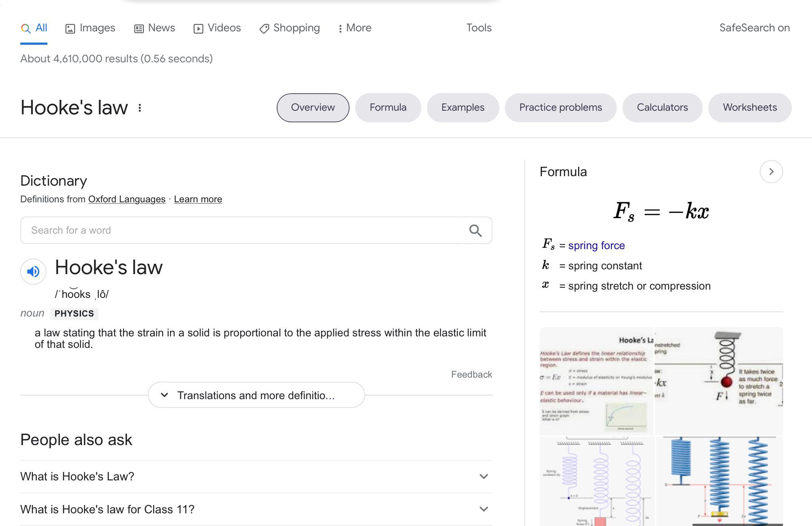
Task: Go to the Shopping tab
Action: coord(290,28)
